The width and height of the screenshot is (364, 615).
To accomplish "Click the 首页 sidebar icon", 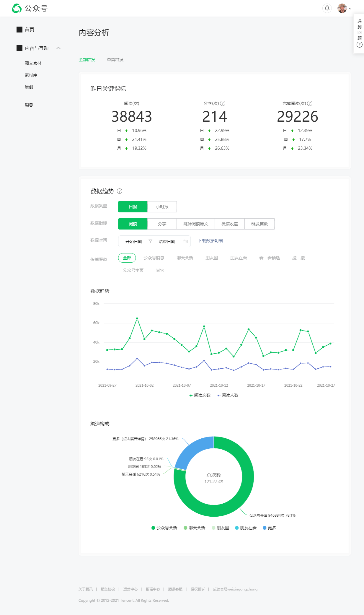I will (x=19, y=30).
